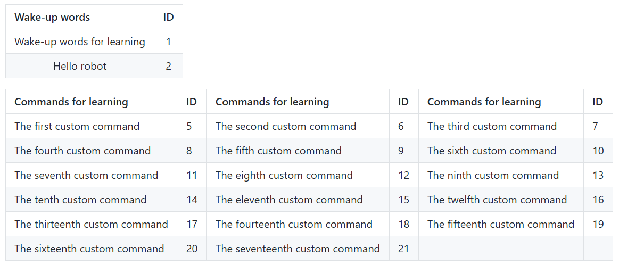Click 'The fifth custom command' entry
This screenshot has height=264, width=644.
coord(298,151)
